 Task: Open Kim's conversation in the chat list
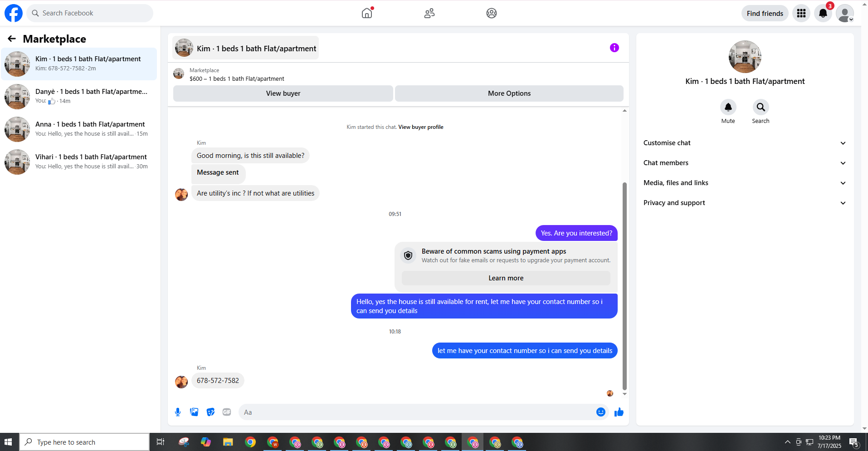point(80,64)
